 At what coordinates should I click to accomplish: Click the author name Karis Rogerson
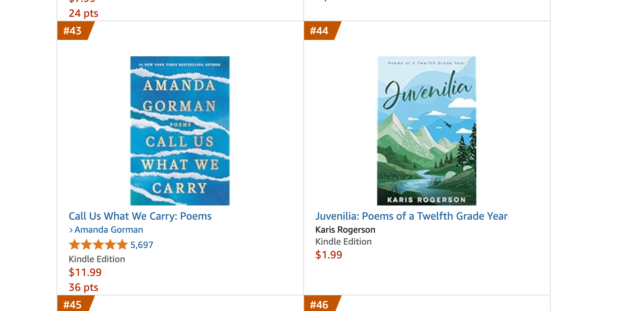pos(345,230)
